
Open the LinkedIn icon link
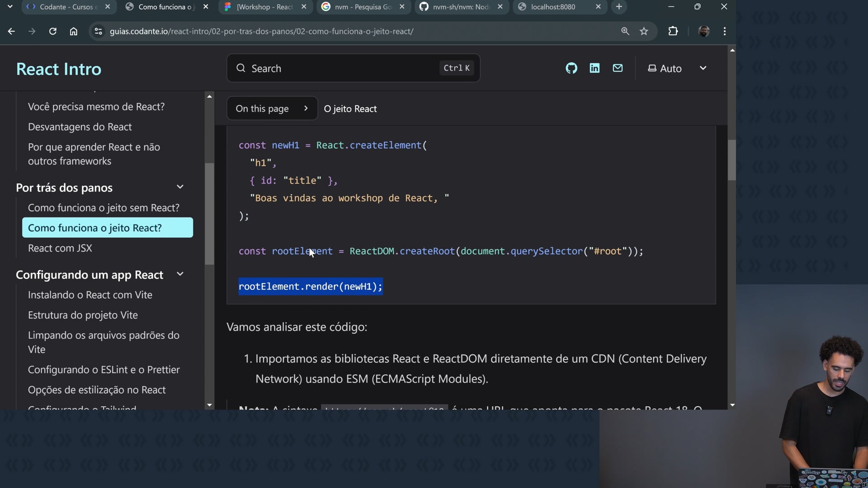coord(594,68)
